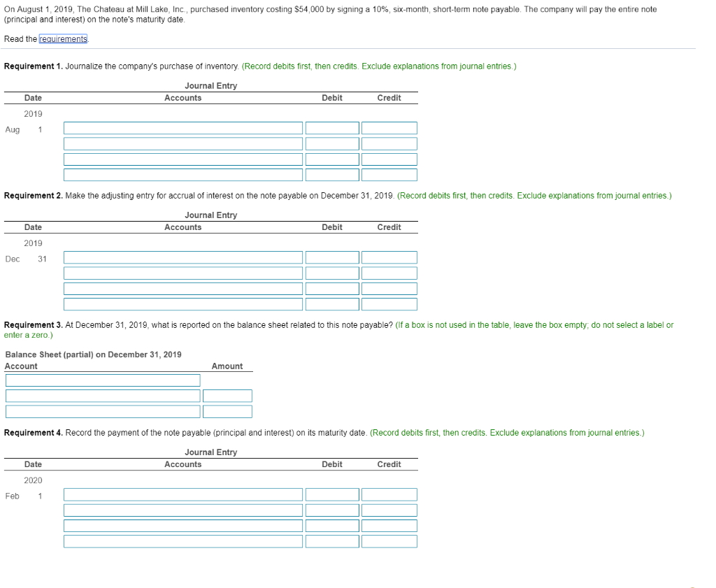Click first debit field for Dec 31 entry
The image size is (716, 588).
(332, 257)
